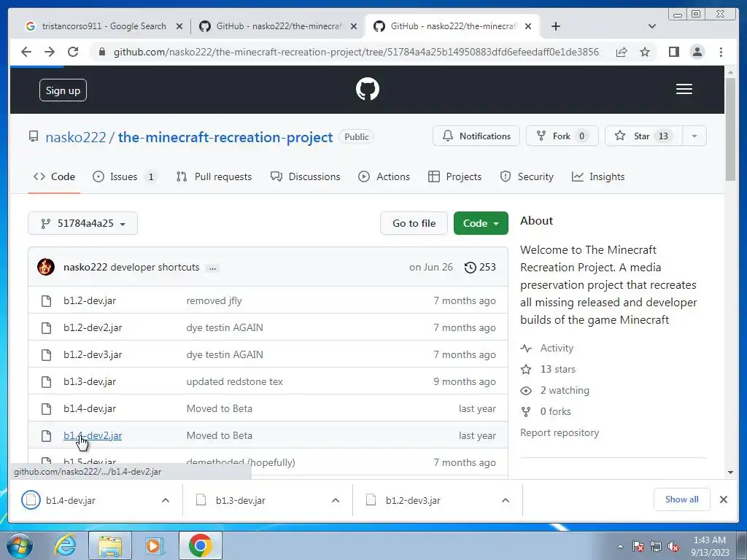Screen dimensions: 747x560
Task: Open the Issues tab
Action: 124,176
